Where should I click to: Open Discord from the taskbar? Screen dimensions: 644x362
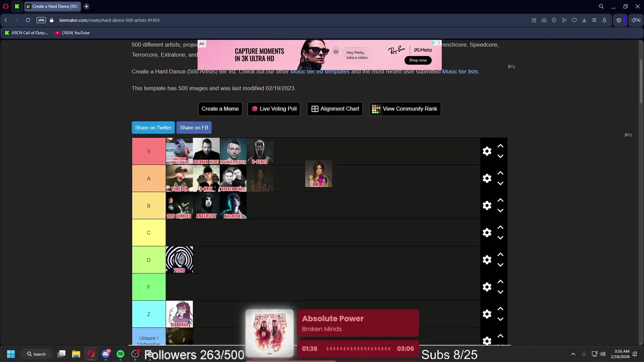click(x=106, y=354)
